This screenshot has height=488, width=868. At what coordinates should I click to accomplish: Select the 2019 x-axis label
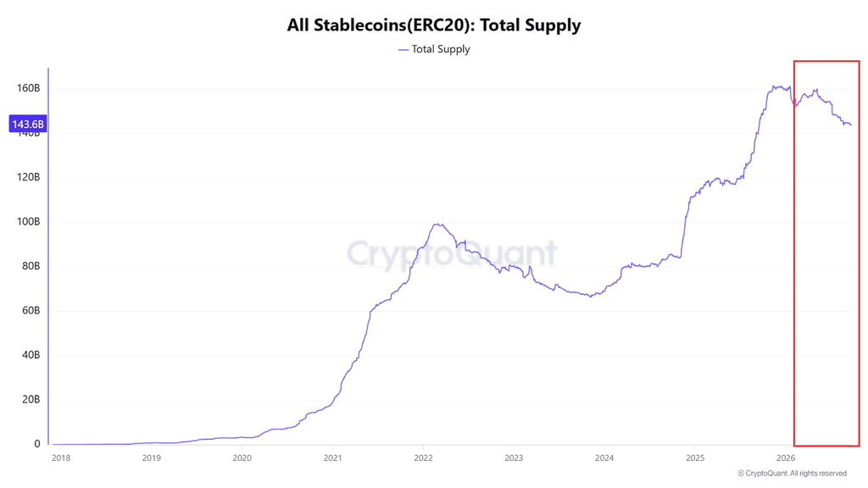(x=151, y=457)
